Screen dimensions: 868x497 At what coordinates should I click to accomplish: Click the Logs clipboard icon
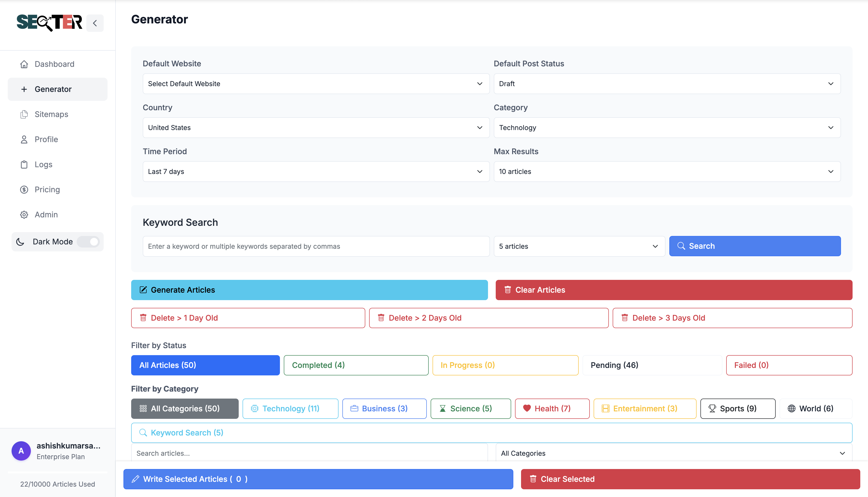(x=24, y=165)
